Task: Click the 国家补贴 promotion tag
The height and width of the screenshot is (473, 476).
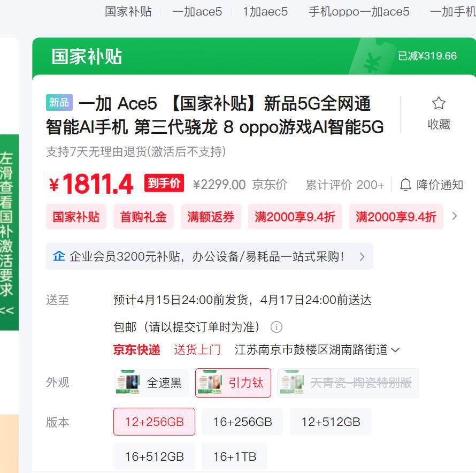Action: click(x=76, y=217)
